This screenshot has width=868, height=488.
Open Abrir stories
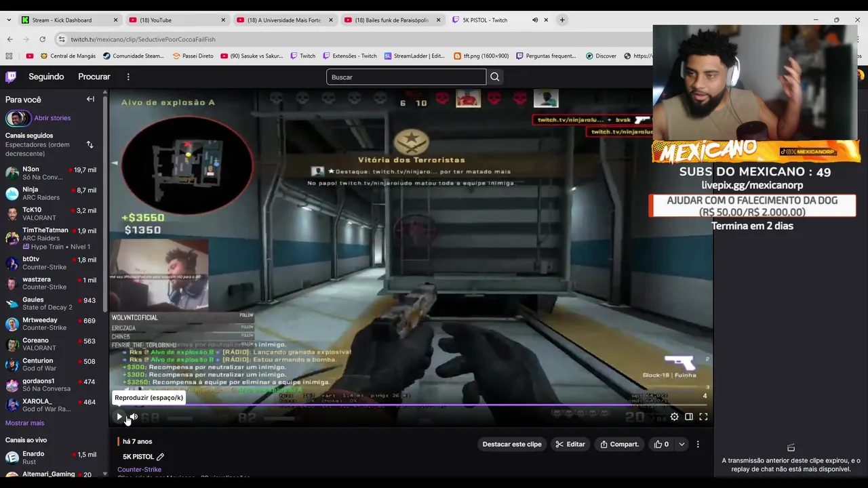coord(52,118)
